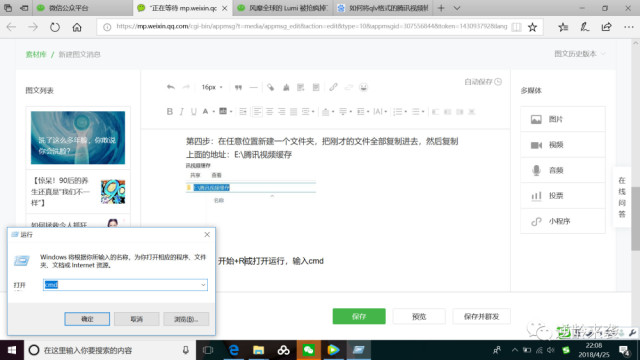Image resolution: width=640 pixels, height=360 pixels.
Task: Open letter spacing |A| dropdown
Action: coord(380,112)
